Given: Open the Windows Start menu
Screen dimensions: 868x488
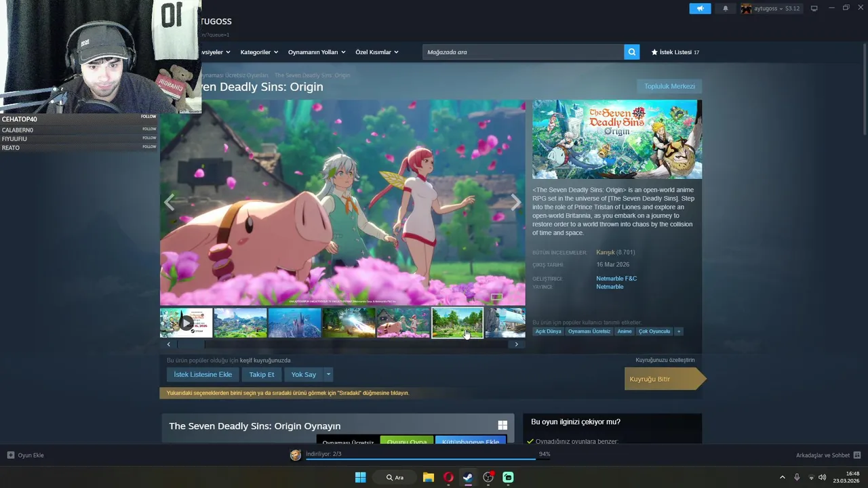Looking at the screenshot, I should tap(360, 477).
